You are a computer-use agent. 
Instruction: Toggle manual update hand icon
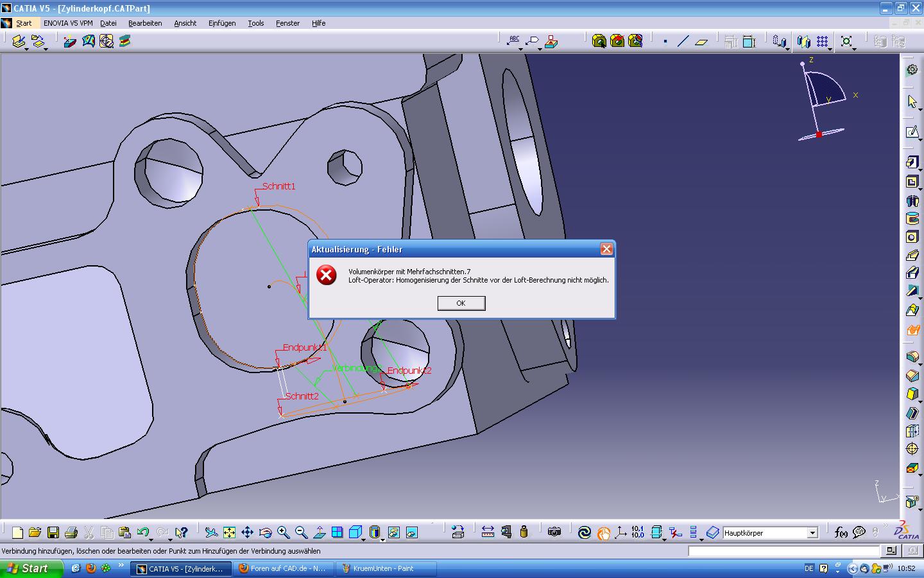click(603, 532)
